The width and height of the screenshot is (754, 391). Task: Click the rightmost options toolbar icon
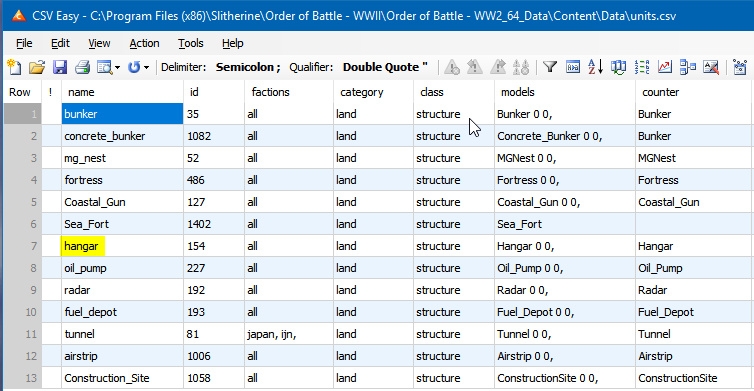tap(740, 67)
